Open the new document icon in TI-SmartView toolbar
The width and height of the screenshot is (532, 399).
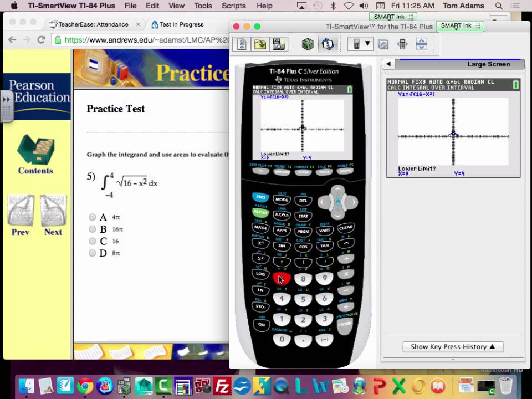242,44
